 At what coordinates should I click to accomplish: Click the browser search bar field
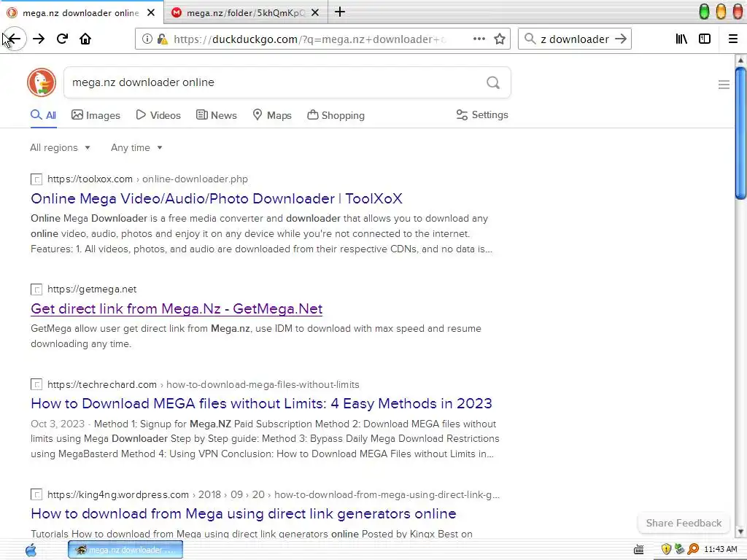click(x=575, y=39)
